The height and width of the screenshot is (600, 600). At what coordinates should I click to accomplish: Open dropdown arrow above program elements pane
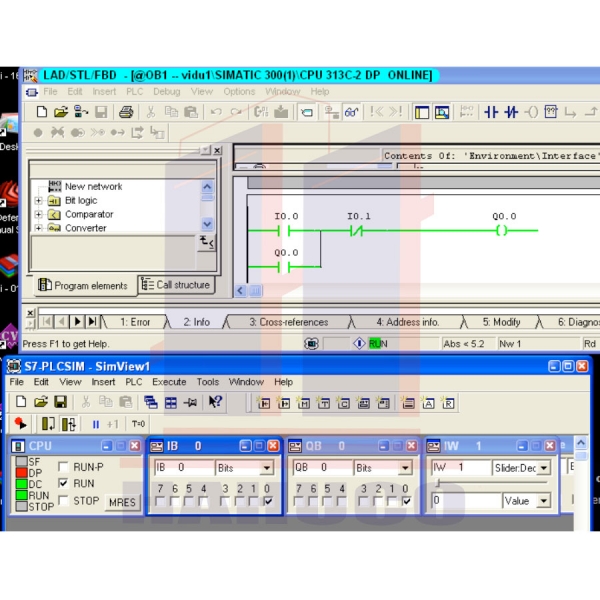point(206,150)
